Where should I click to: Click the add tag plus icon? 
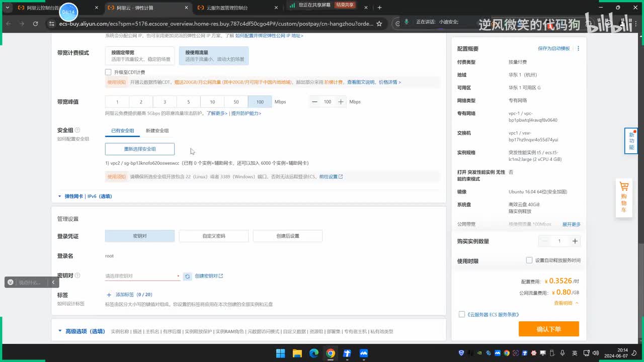coord(109,295)
